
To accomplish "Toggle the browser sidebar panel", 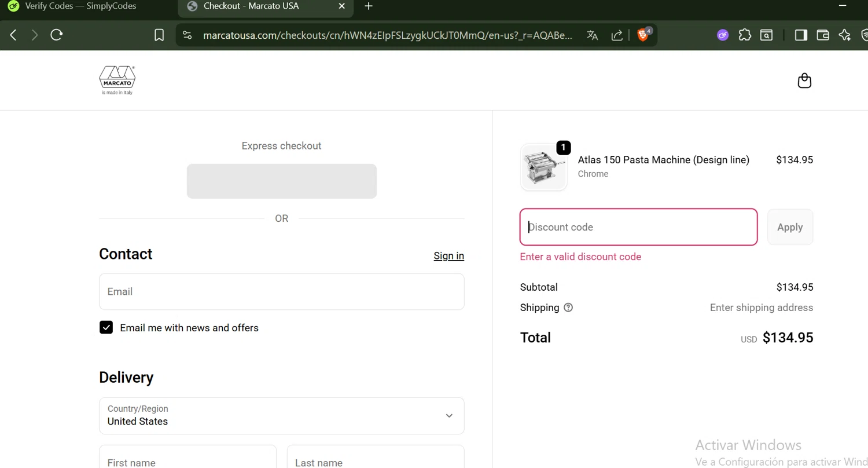I will coord(801,35).
